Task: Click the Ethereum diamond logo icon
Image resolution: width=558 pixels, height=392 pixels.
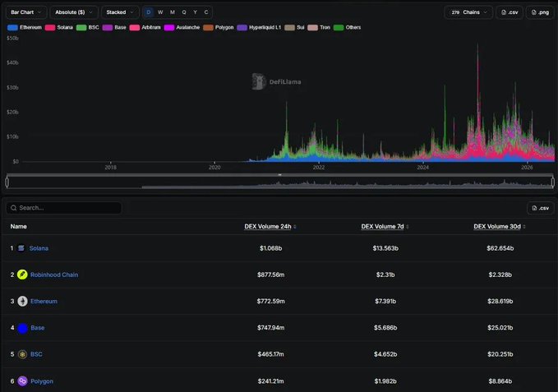Action: (22, 302)
